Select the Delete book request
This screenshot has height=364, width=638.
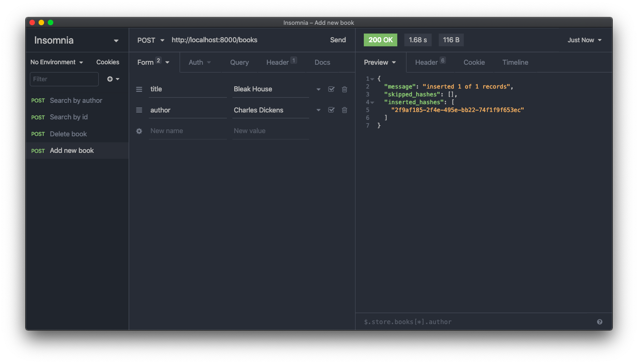click(x=68, y=134)
